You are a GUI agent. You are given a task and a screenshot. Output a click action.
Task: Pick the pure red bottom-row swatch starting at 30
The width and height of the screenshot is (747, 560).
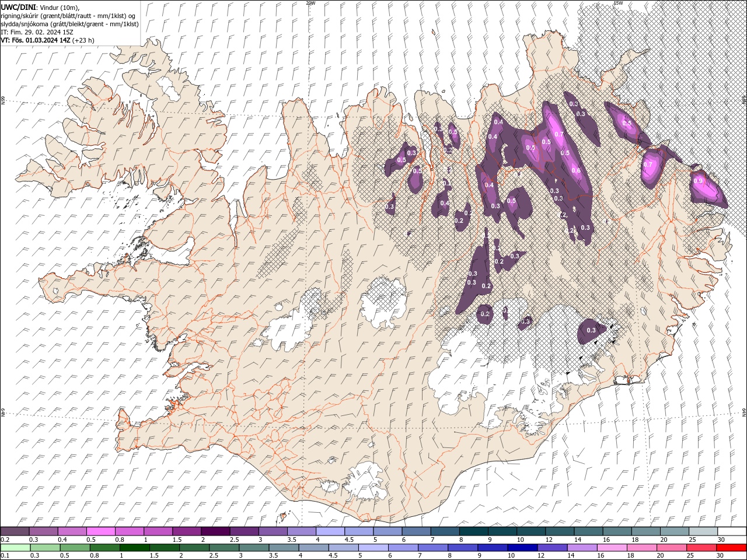click(x=732, y=548)
